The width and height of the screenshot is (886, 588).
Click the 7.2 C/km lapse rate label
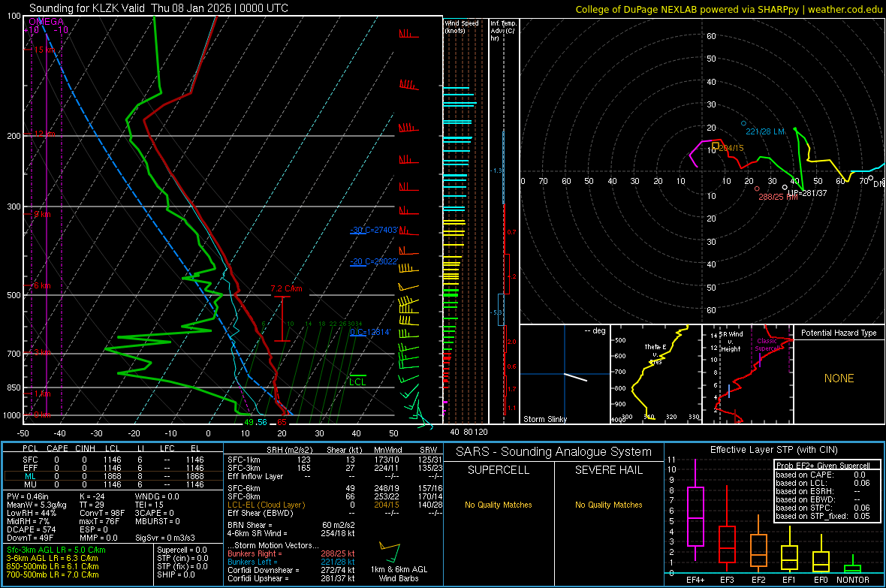click(x=287, y=289)
